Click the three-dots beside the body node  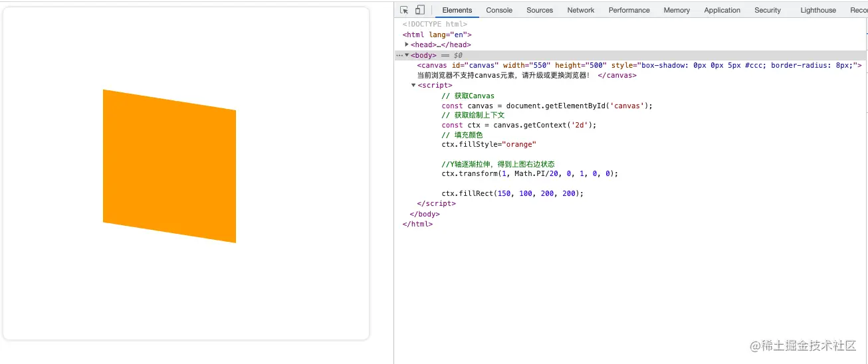[399, 55]
